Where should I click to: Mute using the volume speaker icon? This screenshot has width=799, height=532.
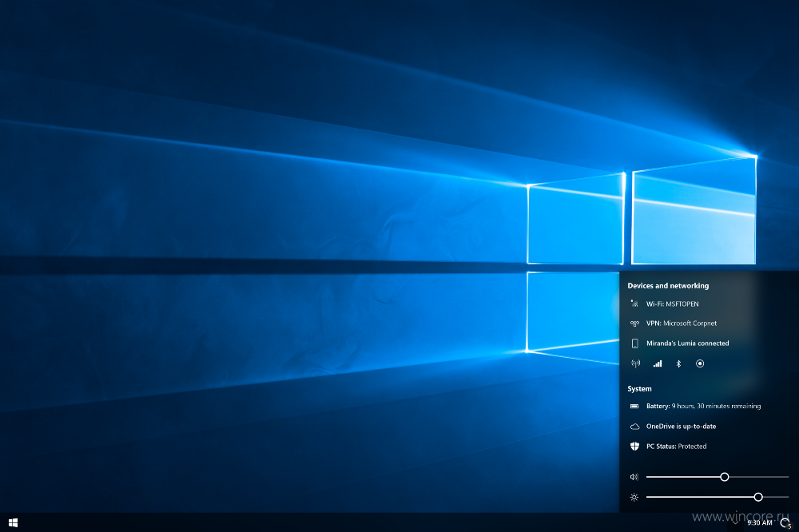pyautogui.click(x=634, y=477)
